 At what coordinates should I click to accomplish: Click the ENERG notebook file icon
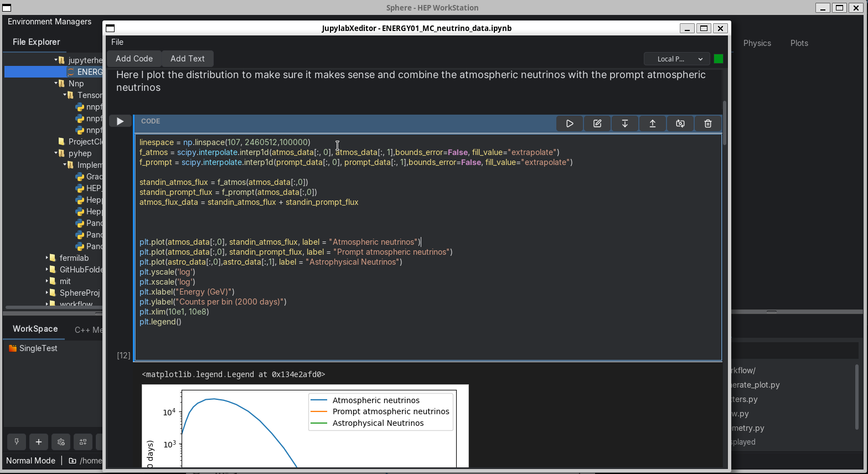tap(71, 72)
